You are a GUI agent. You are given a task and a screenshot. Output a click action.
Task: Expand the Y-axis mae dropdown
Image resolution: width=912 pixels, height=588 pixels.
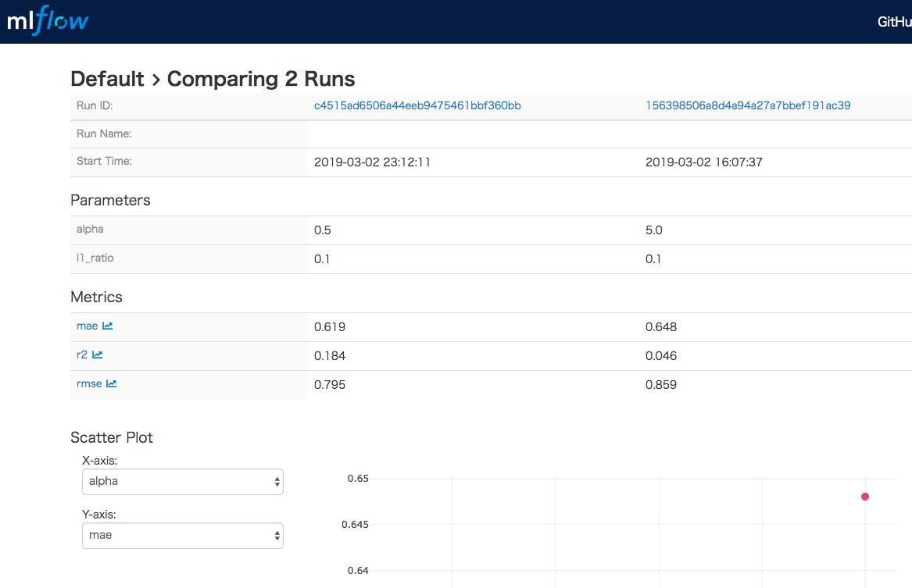tap(182, 536)
